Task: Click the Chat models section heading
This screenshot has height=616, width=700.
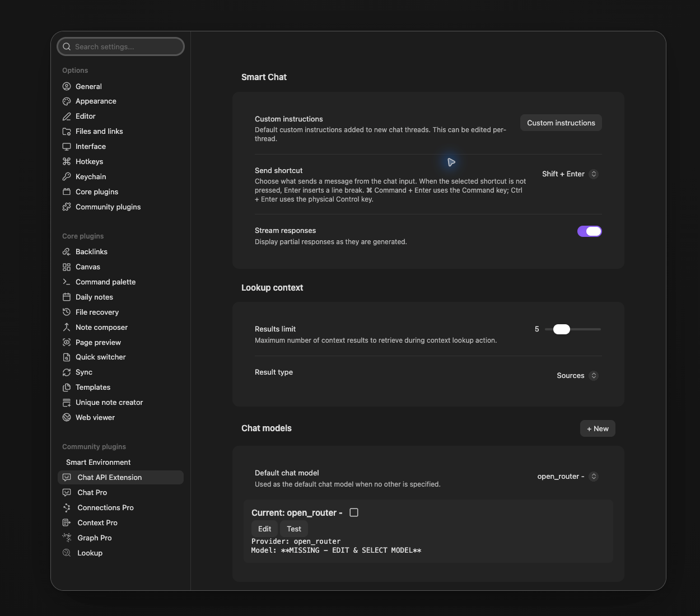Action: pos(267,428)
